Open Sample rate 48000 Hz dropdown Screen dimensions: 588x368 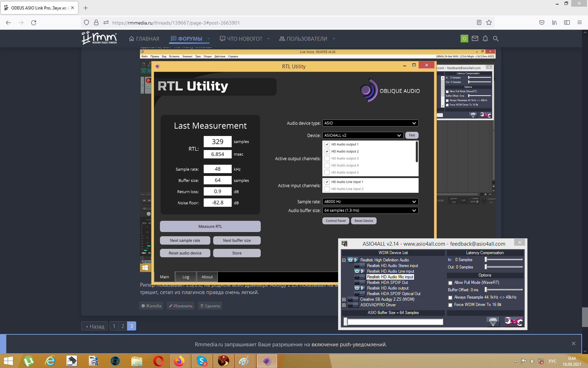pos(370,202)
